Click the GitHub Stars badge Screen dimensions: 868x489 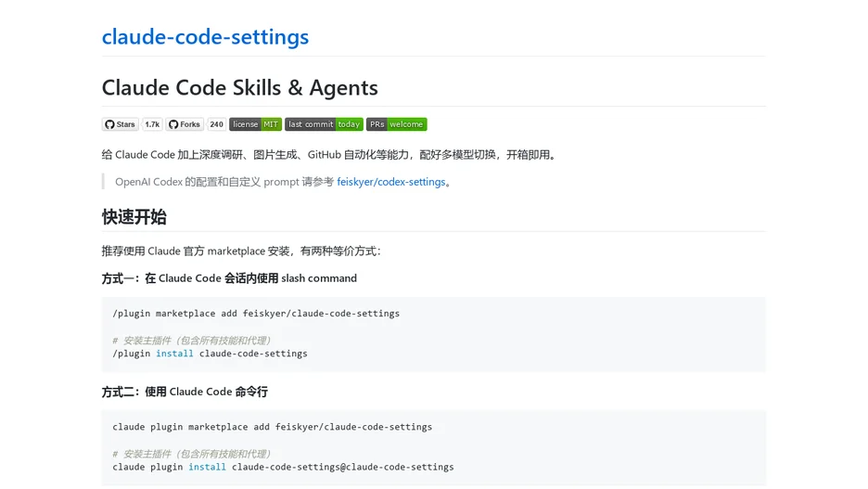click(121, 124)
